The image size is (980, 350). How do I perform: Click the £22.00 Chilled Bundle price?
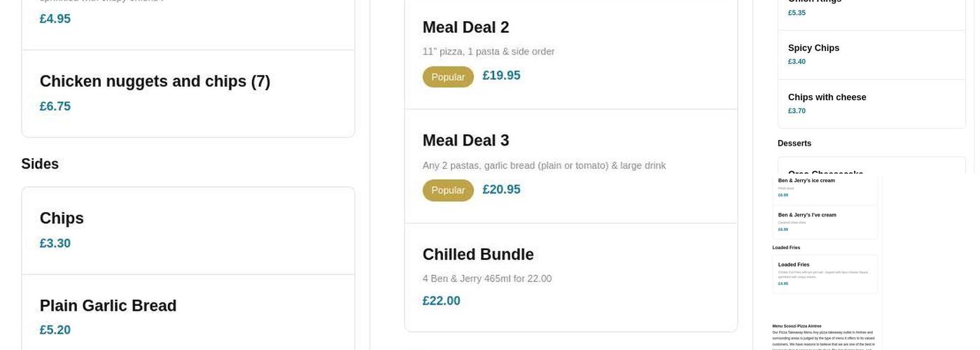click(441, 301)
